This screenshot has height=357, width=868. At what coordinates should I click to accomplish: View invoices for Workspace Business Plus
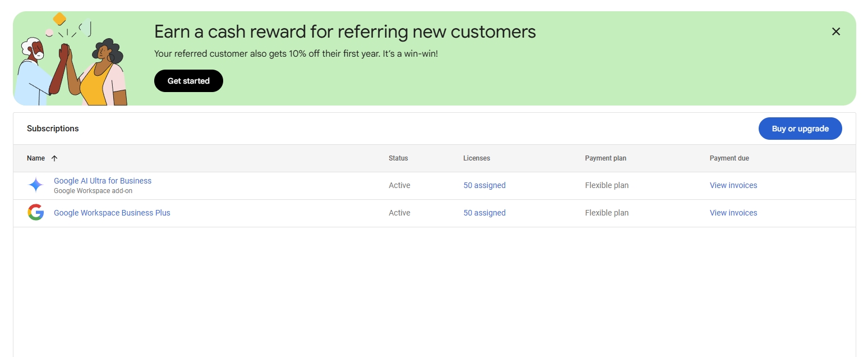point(733,213)
